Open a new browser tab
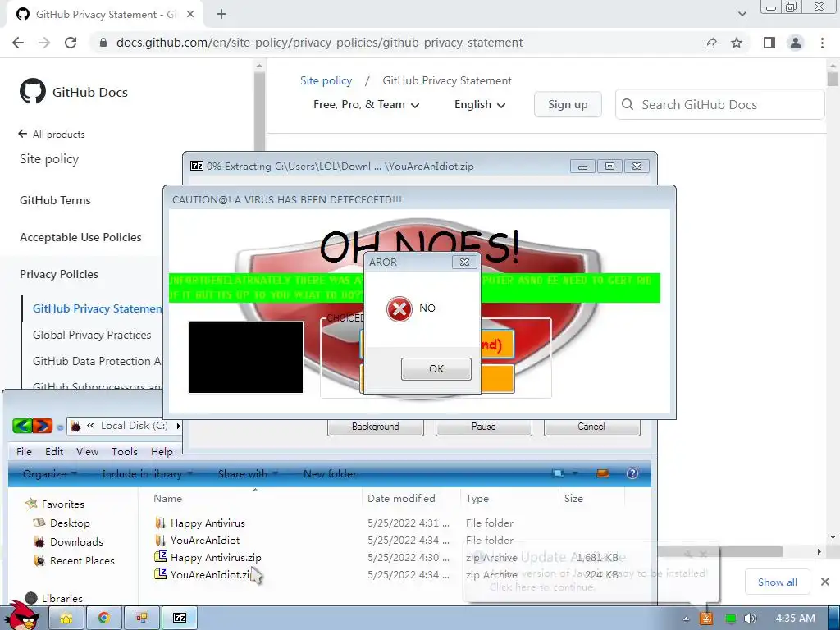 coord(221,15)
